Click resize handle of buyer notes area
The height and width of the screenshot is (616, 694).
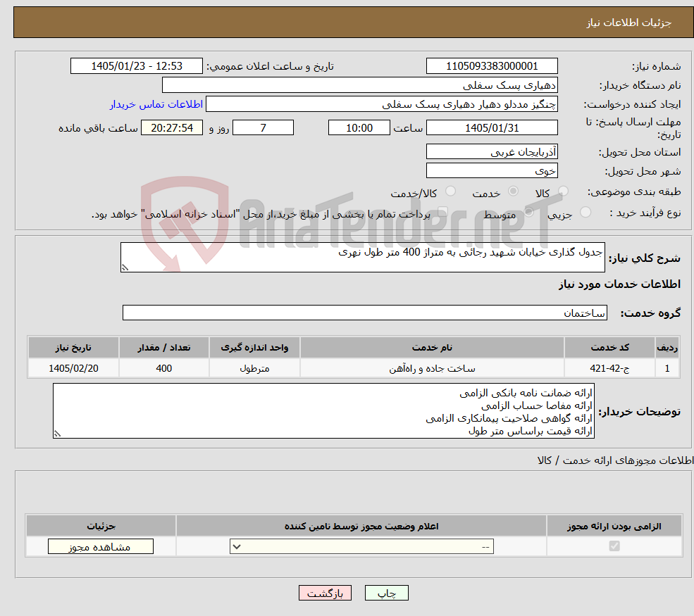point(57,434)
